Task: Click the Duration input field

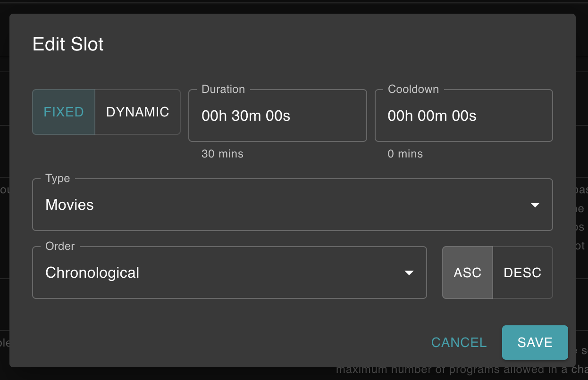Action: pos(277,116)
